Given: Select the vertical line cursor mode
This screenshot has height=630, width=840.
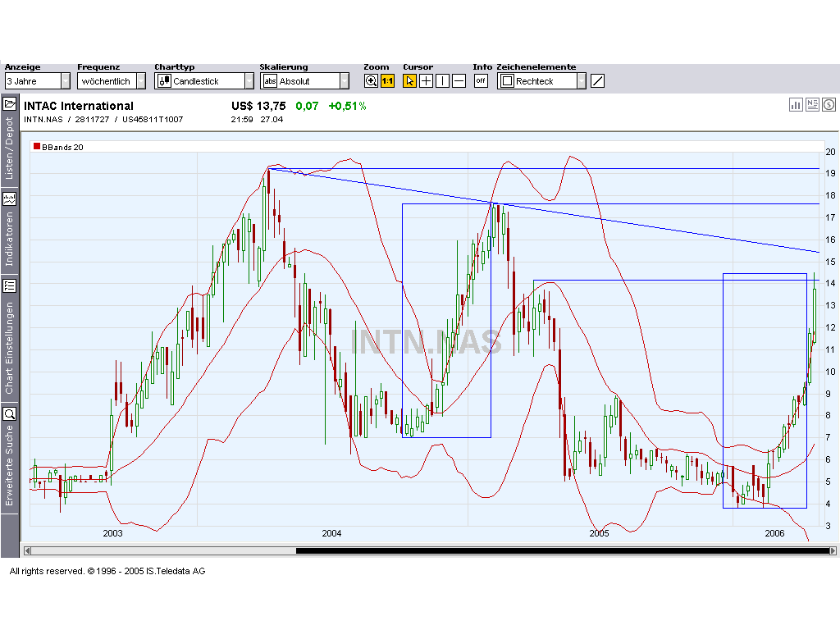Looking at the screenshot, I should coord(442,81).
